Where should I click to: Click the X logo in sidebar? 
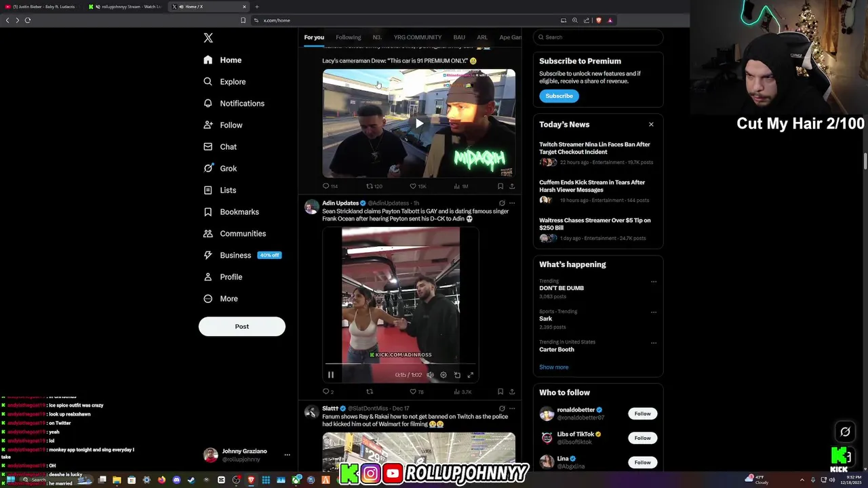[x=208, y=38]
